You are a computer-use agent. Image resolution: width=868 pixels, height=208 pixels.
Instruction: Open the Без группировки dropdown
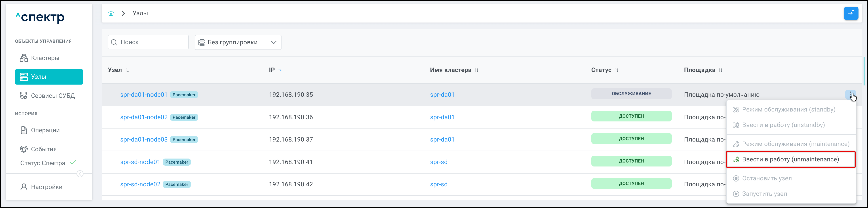(x=238, y=42)
